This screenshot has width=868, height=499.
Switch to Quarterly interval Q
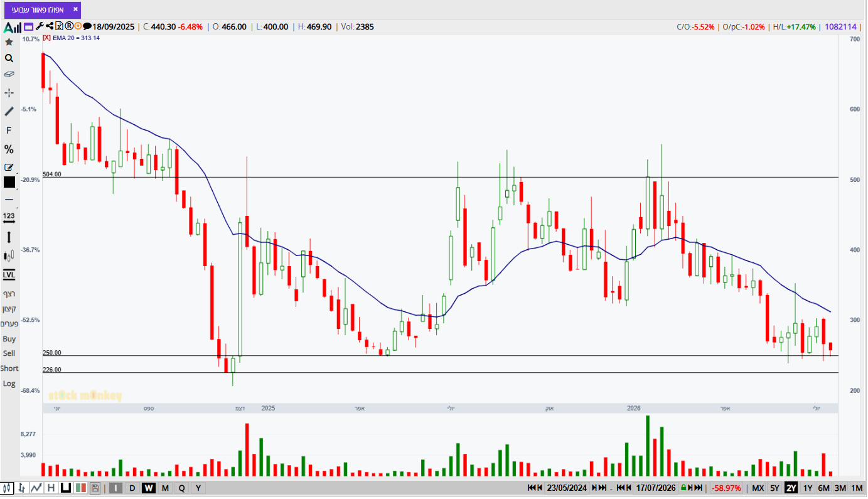tap(181, 488)
